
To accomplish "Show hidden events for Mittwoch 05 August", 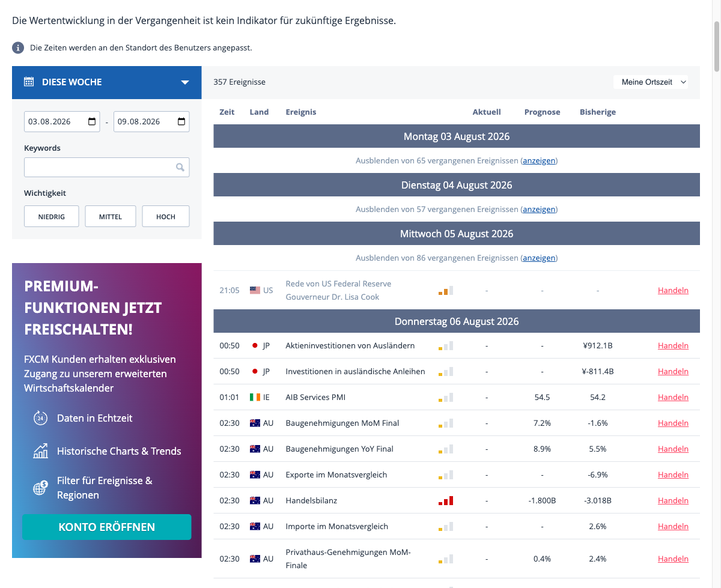I will pyautogui.click(x=539, y=258).
